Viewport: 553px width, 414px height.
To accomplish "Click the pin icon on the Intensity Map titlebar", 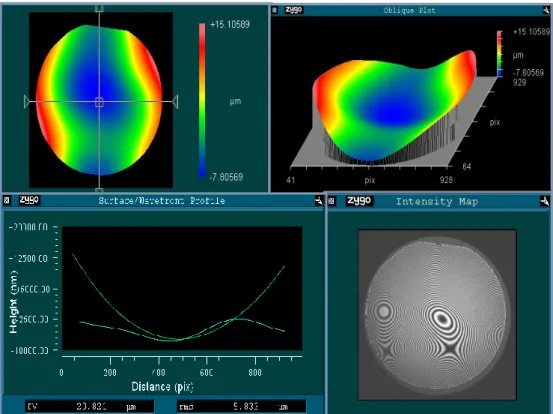I will pos(545,201).
